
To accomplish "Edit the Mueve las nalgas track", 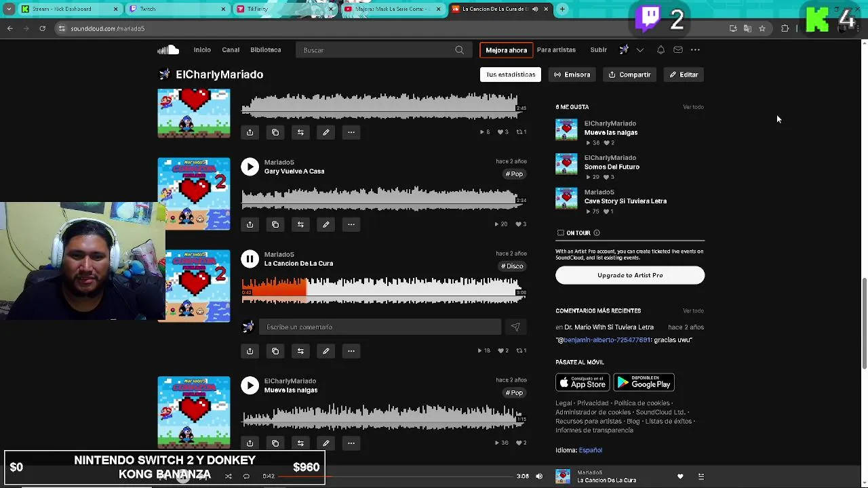I will coord(325,443).
